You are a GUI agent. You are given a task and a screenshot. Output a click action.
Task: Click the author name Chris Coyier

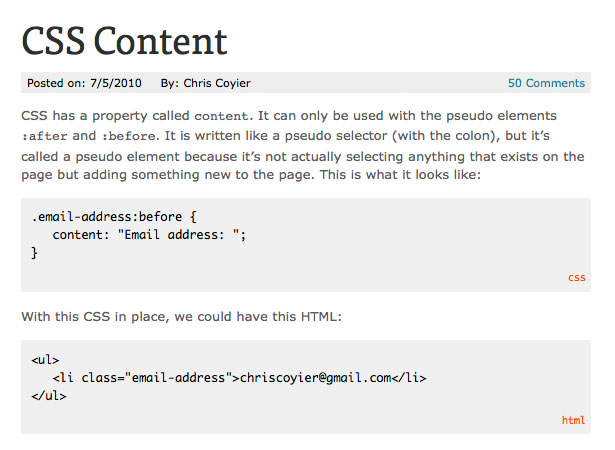pyautogui.click(x=217, y=83)
